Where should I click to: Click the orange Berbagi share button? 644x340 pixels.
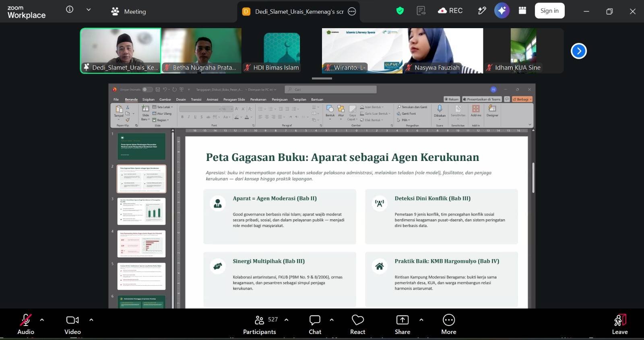point(522,99)
